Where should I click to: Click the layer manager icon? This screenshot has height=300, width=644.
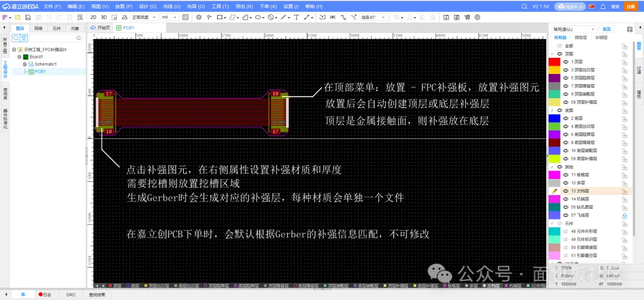point(630,30)
